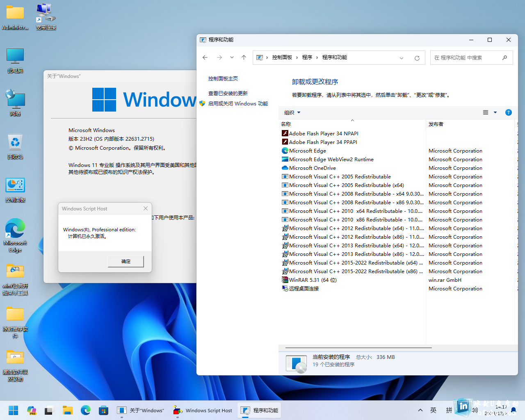Expand breadcrumb chevron after 程序
The height and width of the screenshot is (420, 525).
tap(317, 57)
